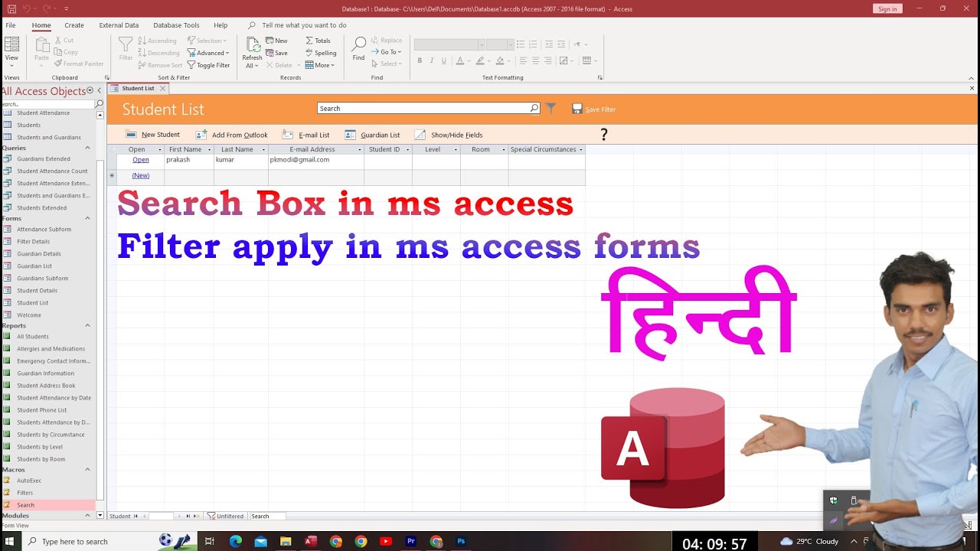Viewport: 980px width, 551px height.
Task: Collapse the Macros group in navigation pane
Action: [87, 469]
